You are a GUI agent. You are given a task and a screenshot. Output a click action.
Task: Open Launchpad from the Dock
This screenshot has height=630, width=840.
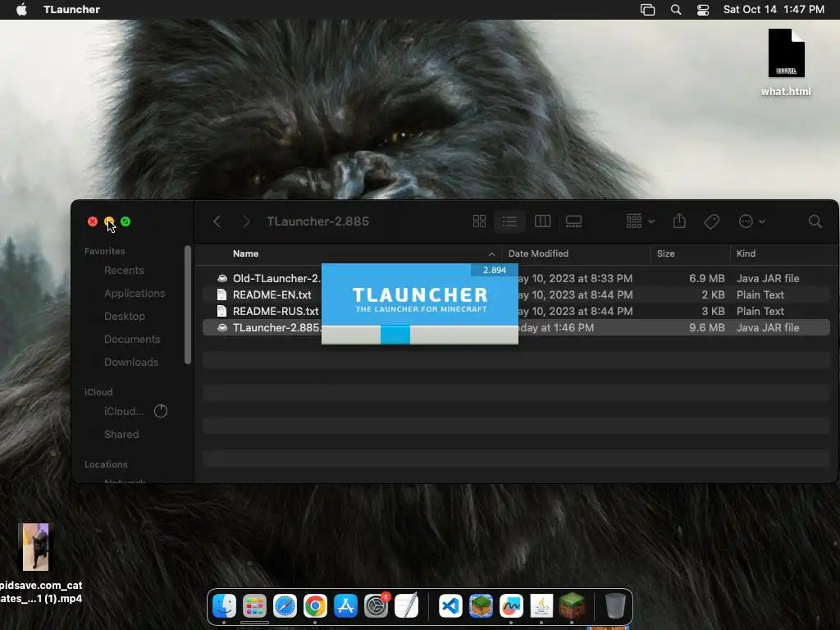pyautogui.click(x=254, y=606)
